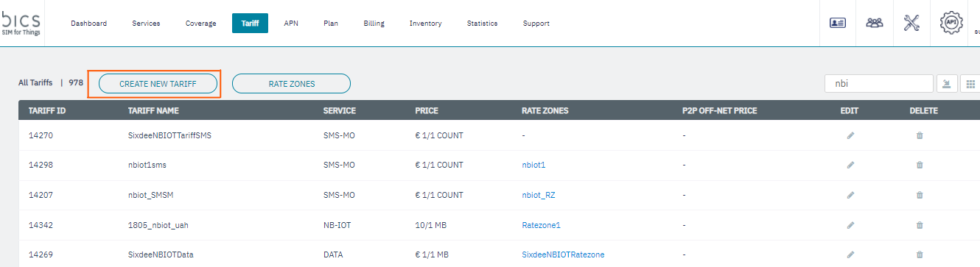Open the API gear icon

(x=951, y=23)
